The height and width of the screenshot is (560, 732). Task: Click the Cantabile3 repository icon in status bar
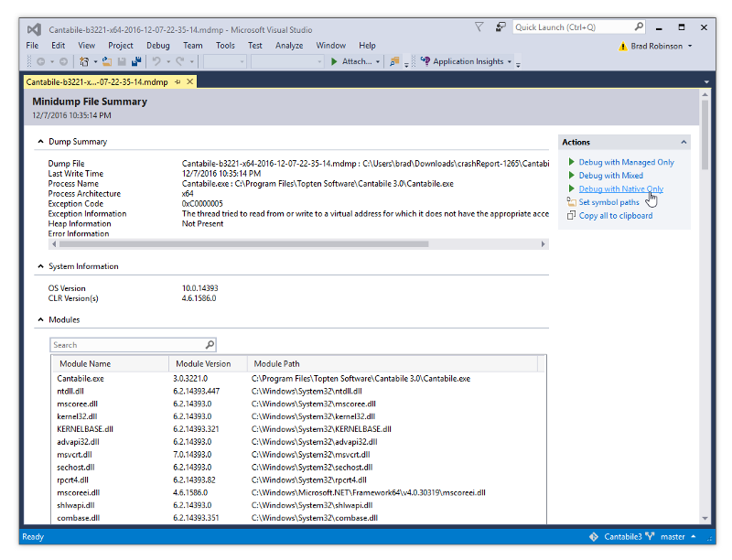(x=594, y=536)
